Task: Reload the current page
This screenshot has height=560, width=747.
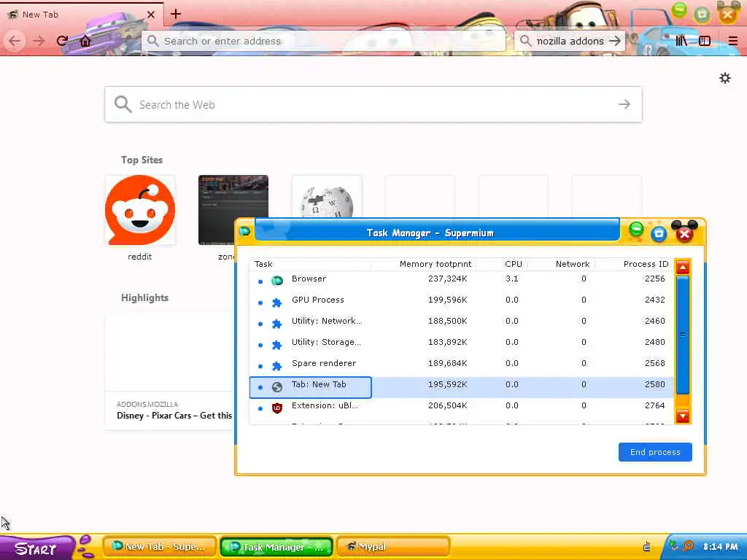Action: tap(62, 41)
